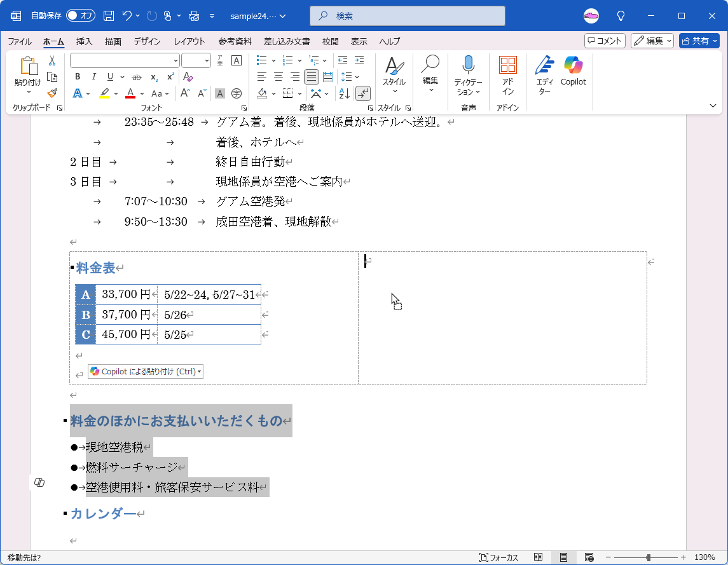Click the Format Painter brush icon

(52, 93)
